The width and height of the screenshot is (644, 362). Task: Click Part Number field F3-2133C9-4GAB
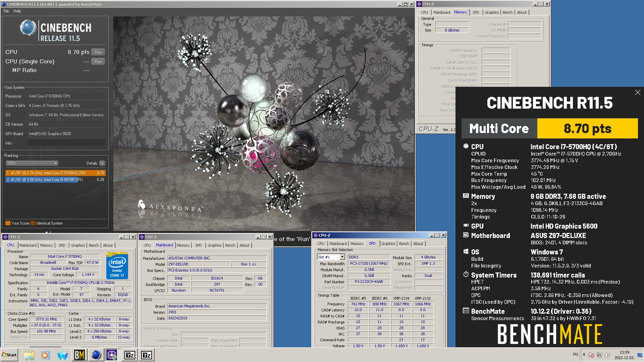coord(369,282)
